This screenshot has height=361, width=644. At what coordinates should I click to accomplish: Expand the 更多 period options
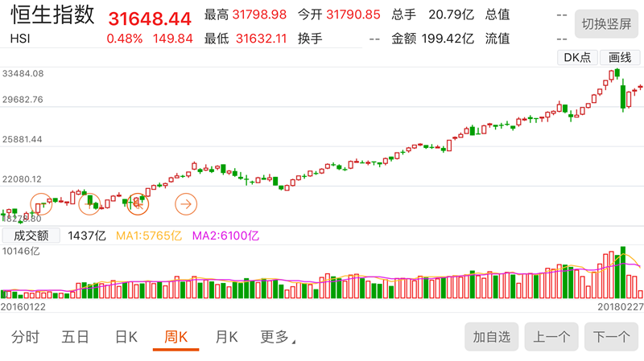pos(277,337)
